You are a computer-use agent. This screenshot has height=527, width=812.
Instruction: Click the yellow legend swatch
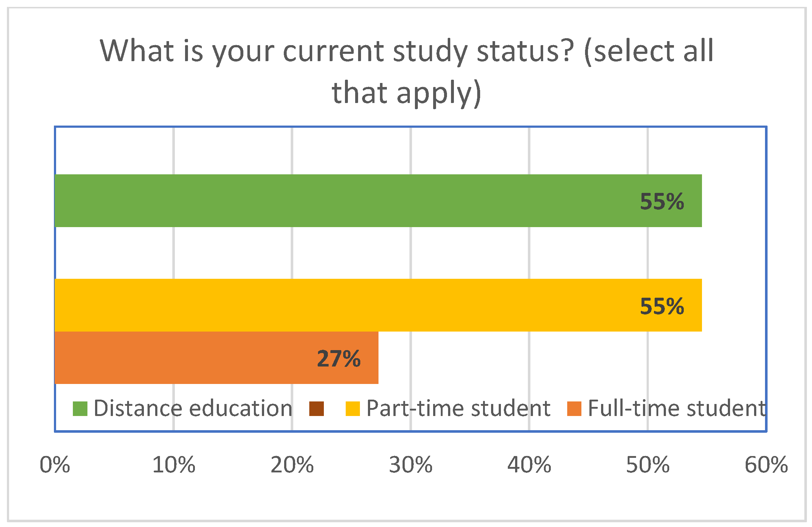coord(352,408)
